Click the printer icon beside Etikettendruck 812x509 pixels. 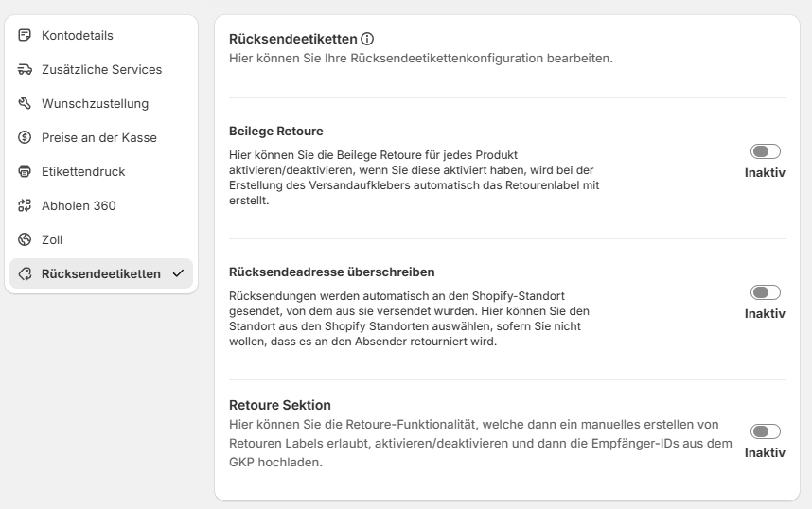(x=25, y=171)
